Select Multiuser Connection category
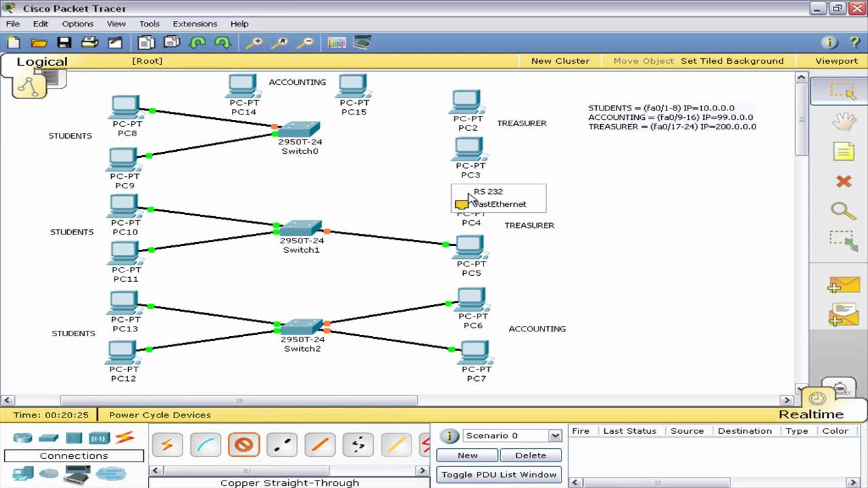 pos(111,474)
